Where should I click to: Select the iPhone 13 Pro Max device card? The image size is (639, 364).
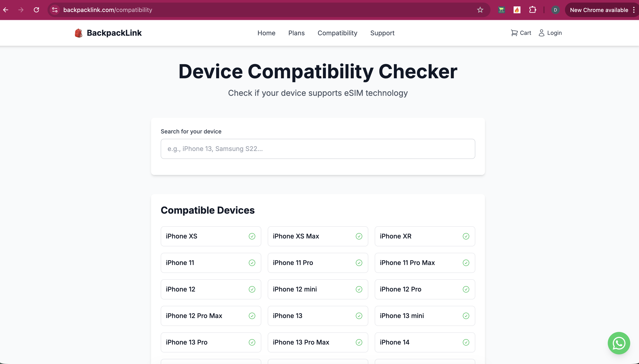point(318,342)
